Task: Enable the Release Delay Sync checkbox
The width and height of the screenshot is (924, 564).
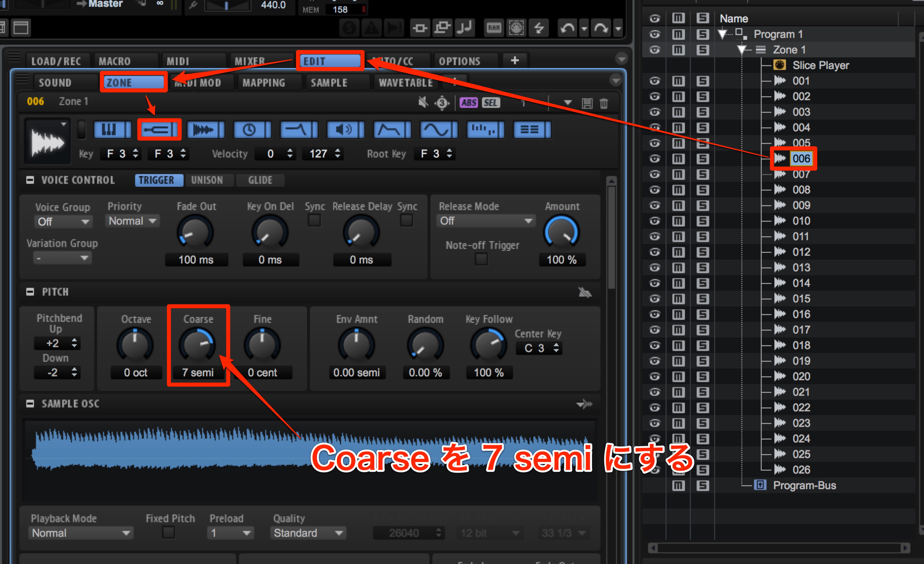Action: [x=407, y=220]
